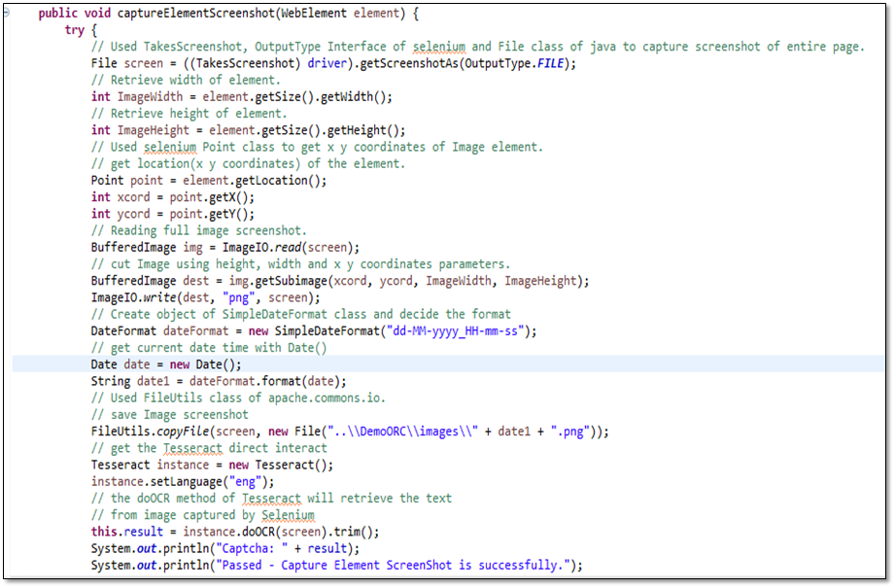The height and width of the screenshot is (588, 895).
Task: Click 'Tesseract instance = new Tesseract();' line
Action: (x=213, y=465)
